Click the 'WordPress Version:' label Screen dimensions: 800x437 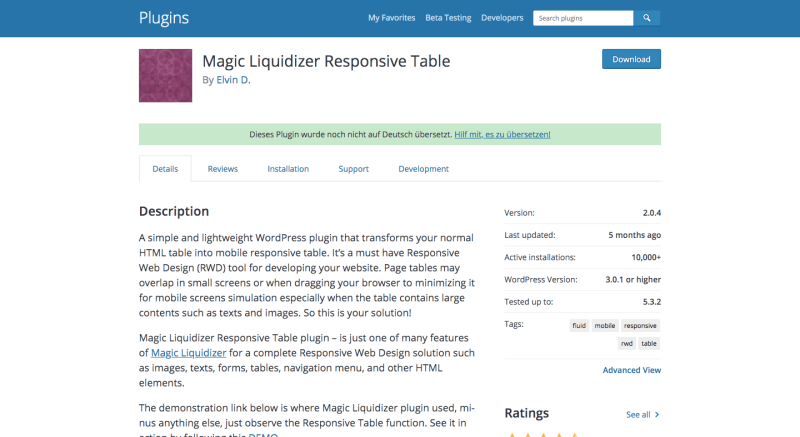point(541,279)
